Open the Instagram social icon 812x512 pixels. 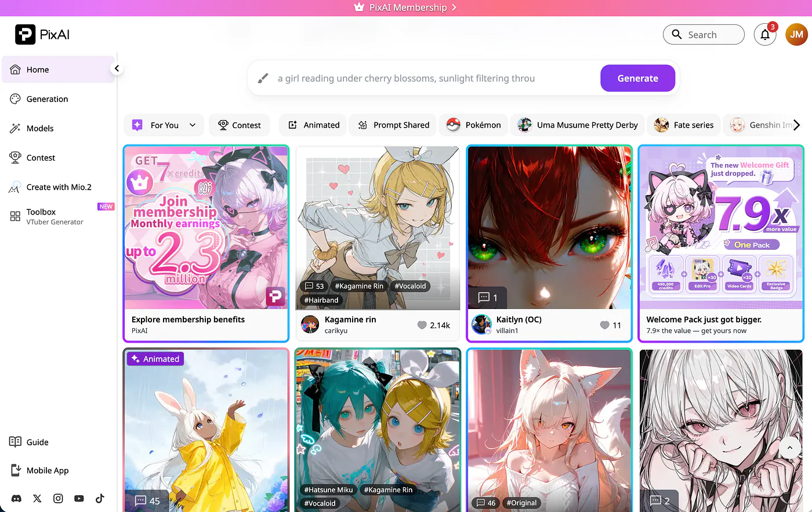tap(58, 499)
